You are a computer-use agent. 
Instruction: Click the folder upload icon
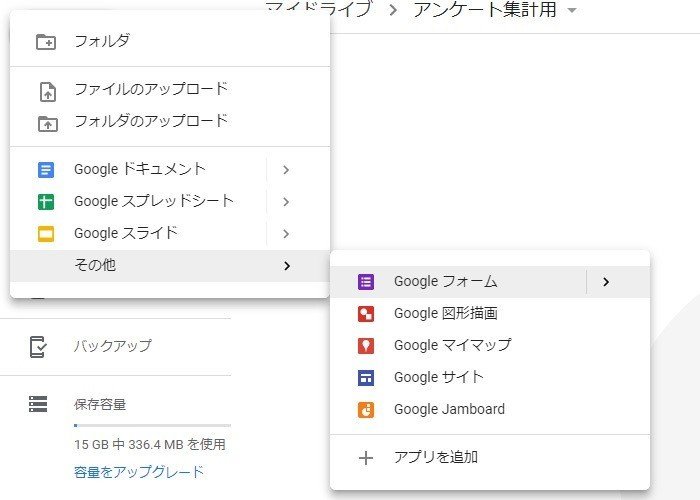(48, 124)
